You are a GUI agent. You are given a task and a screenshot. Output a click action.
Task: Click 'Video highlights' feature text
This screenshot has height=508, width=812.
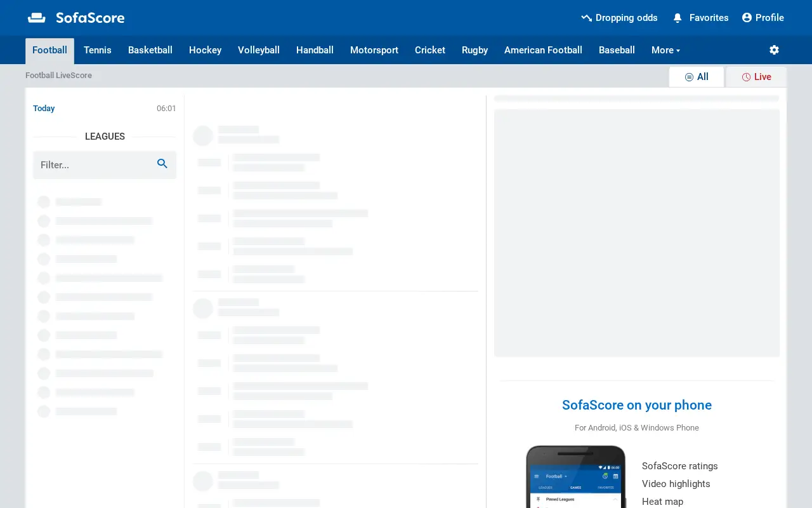[676, 484]
